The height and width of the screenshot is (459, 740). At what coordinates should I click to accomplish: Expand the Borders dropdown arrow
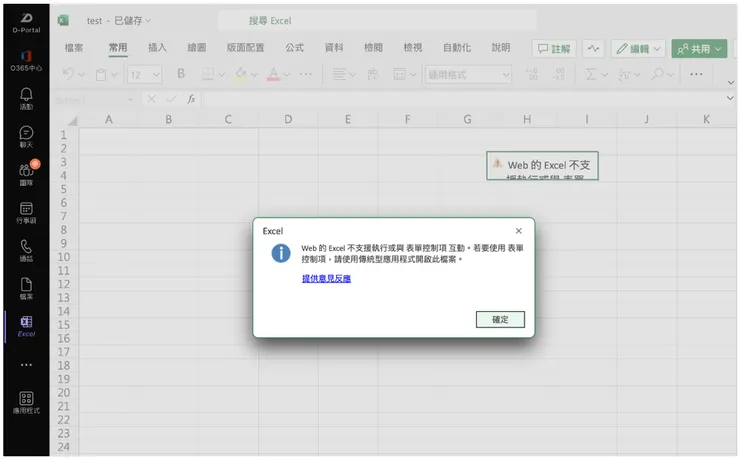[x=221, y=75]
